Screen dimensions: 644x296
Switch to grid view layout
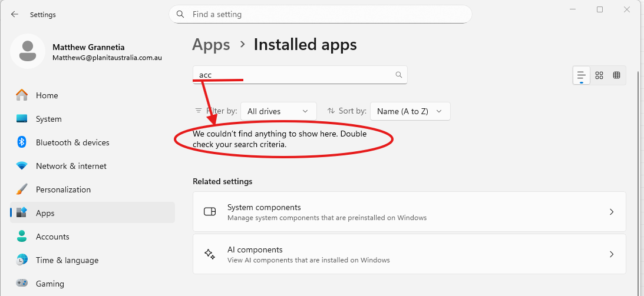[x=599, y=75]
